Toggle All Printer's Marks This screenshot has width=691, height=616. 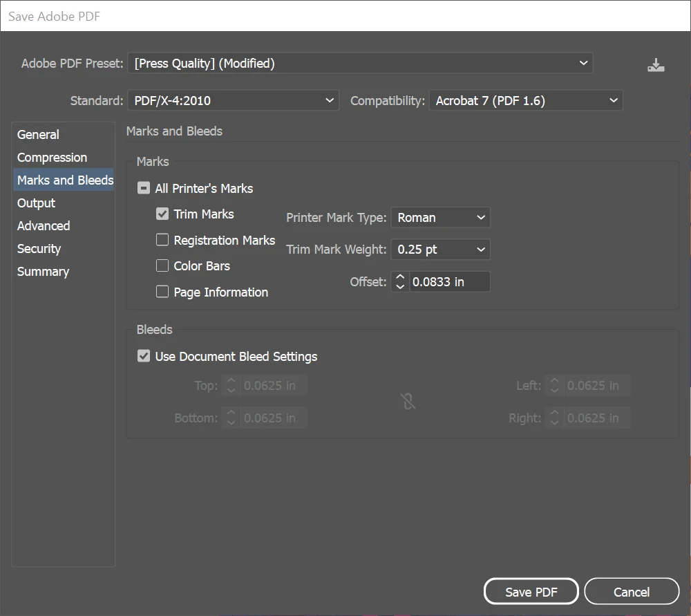(x=143, y=187)
